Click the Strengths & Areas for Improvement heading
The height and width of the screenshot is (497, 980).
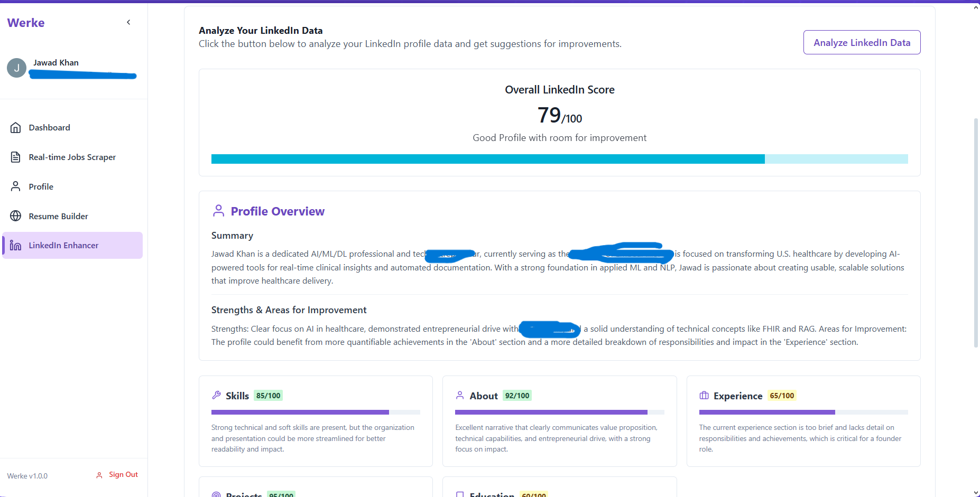289,310
